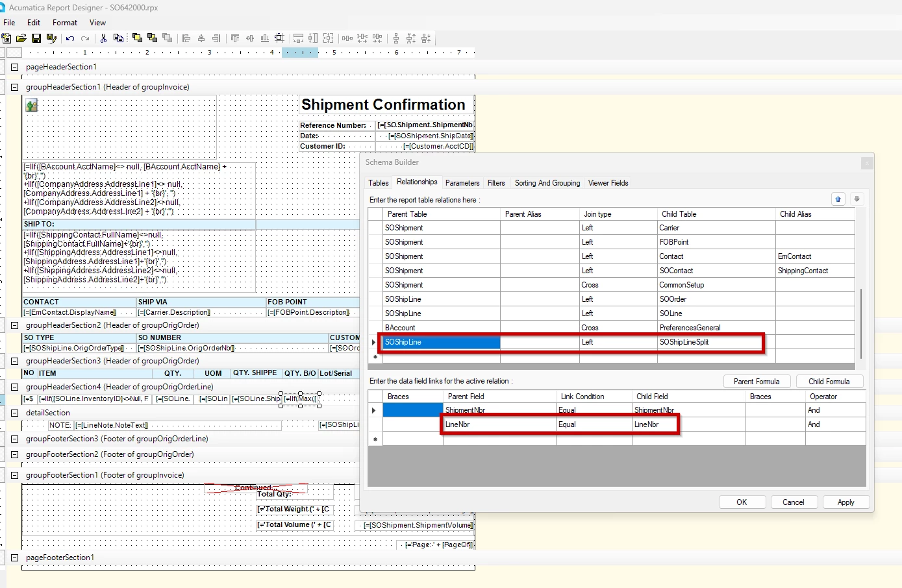
Task: Switch to the Filters tab
Action: (x=496, y=183)
